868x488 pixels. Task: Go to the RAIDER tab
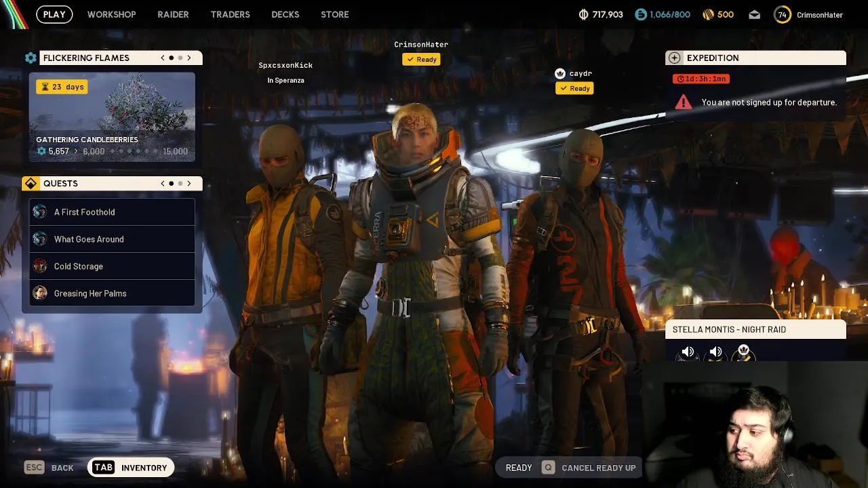pos(173,14)
